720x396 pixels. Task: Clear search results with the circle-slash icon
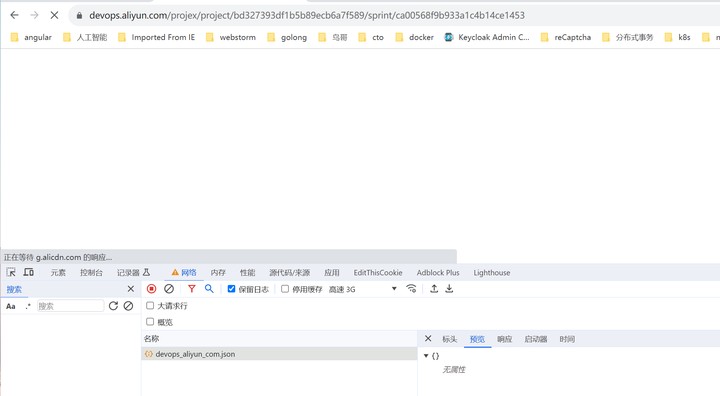(129, 306)
